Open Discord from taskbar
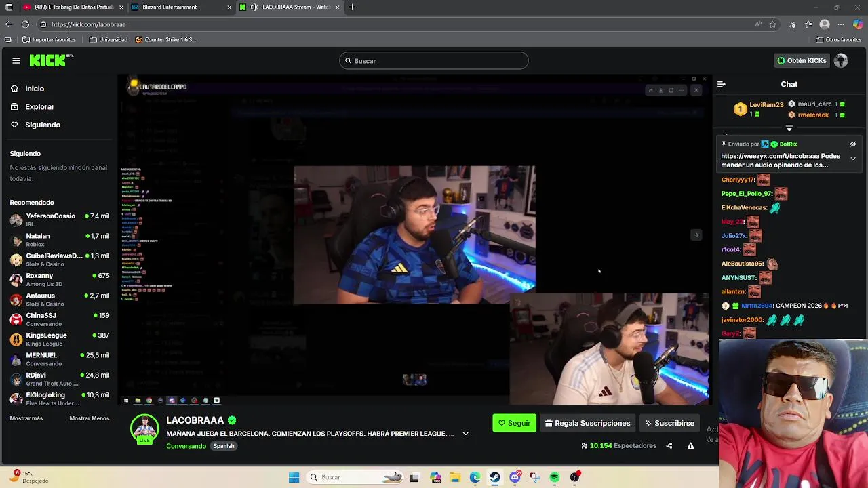 tap(515, 477)
